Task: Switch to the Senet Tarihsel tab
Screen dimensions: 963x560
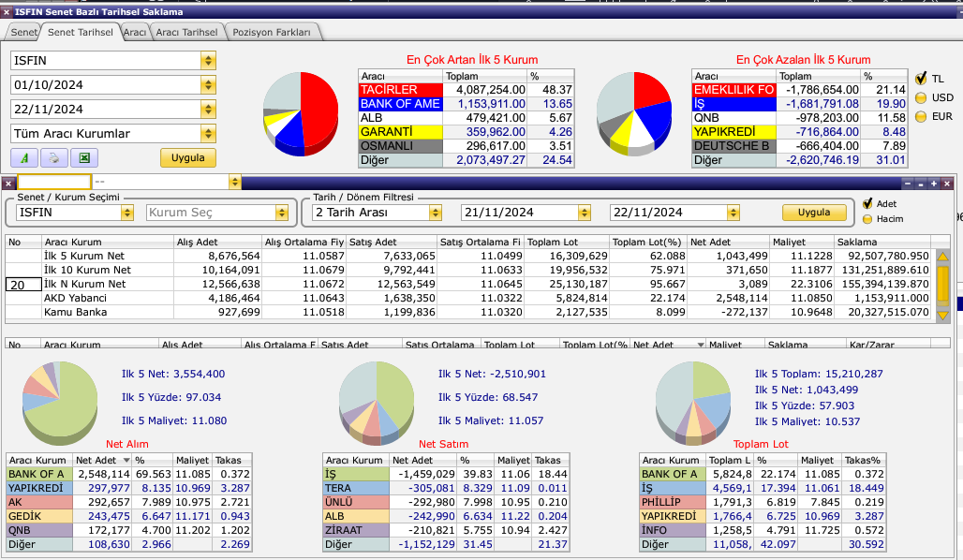Action: (81, 32)
